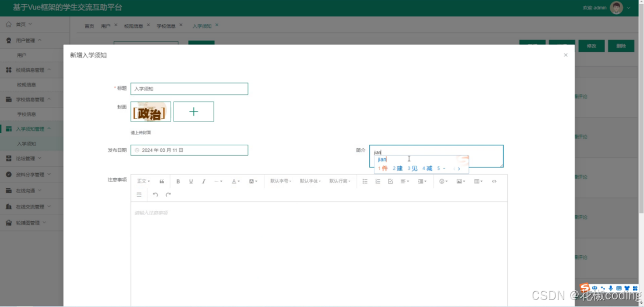Switch to the 校规信息 tab
This screenshot has height=307, width=644.
click(133, 26)
